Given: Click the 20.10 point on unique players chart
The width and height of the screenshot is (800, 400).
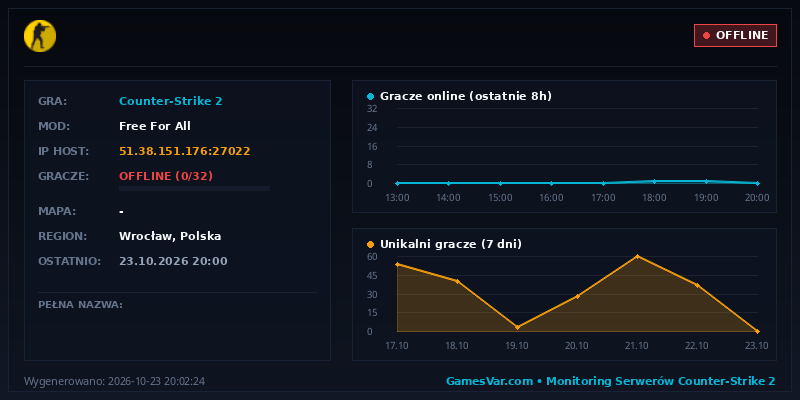Looking at the screenshot, I should pyautogui.click(x=578, y=296).
